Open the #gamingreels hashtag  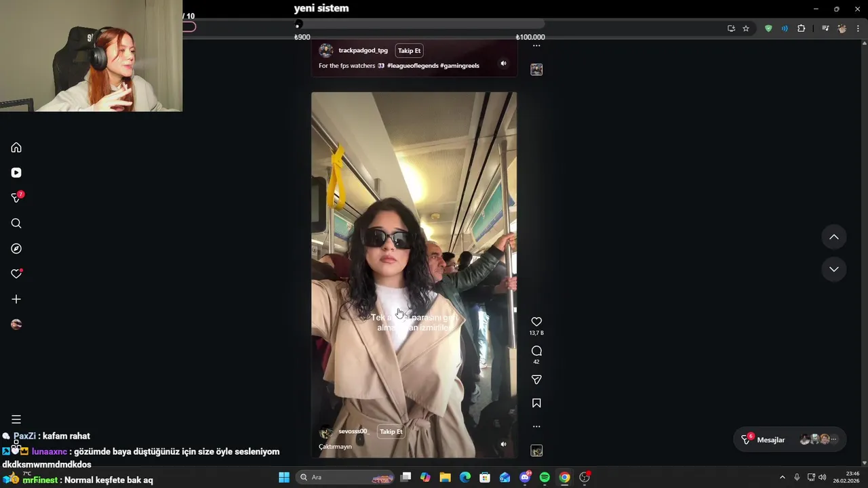coord(460,66)
